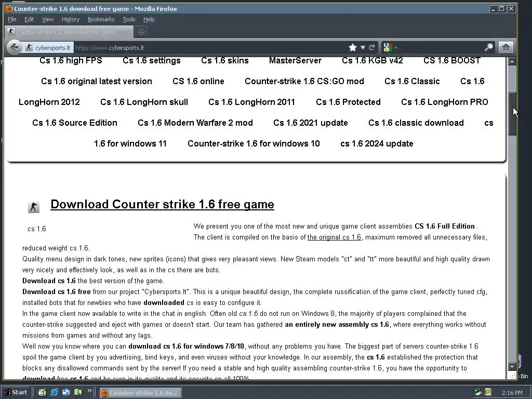Click the second system tray icon
Image resolution: width=532 pixels, height=399 pixels.
click(x=488, y=393)
